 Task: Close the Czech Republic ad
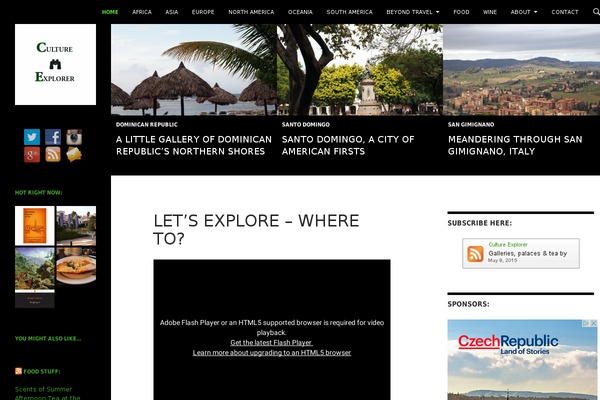click(x=593, y=323)
